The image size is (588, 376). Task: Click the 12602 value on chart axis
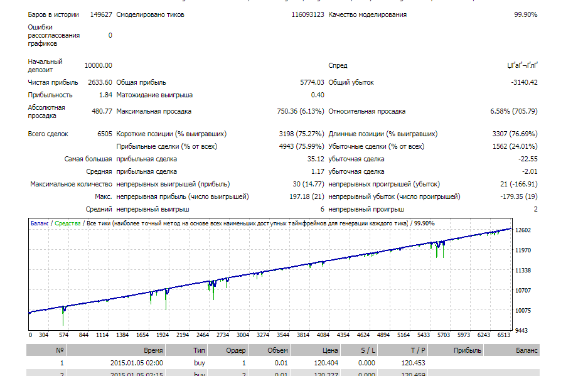[523, 230]
